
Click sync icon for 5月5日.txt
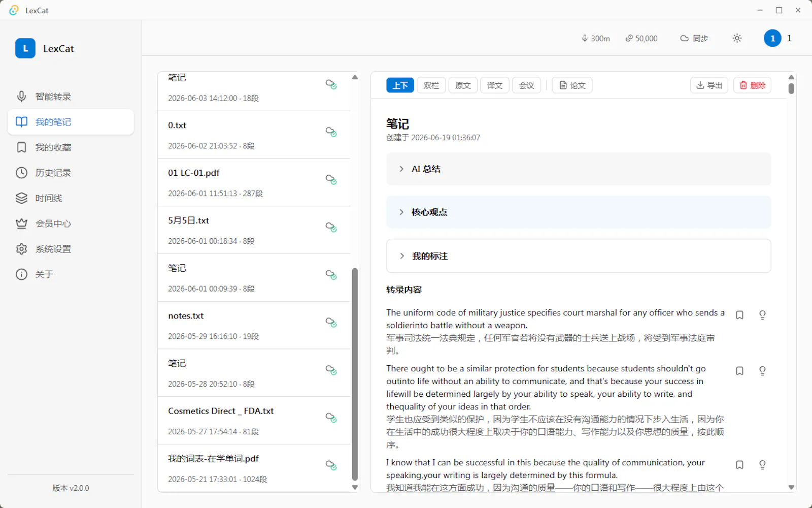click(x=331, y=227)
